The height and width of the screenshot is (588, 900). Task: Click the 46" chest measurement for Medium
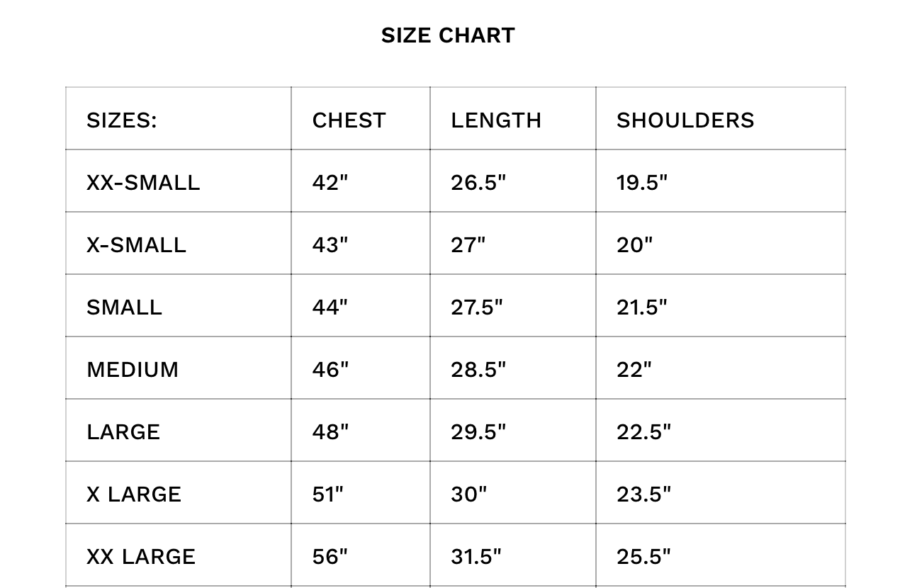click(x=330, y=369)
